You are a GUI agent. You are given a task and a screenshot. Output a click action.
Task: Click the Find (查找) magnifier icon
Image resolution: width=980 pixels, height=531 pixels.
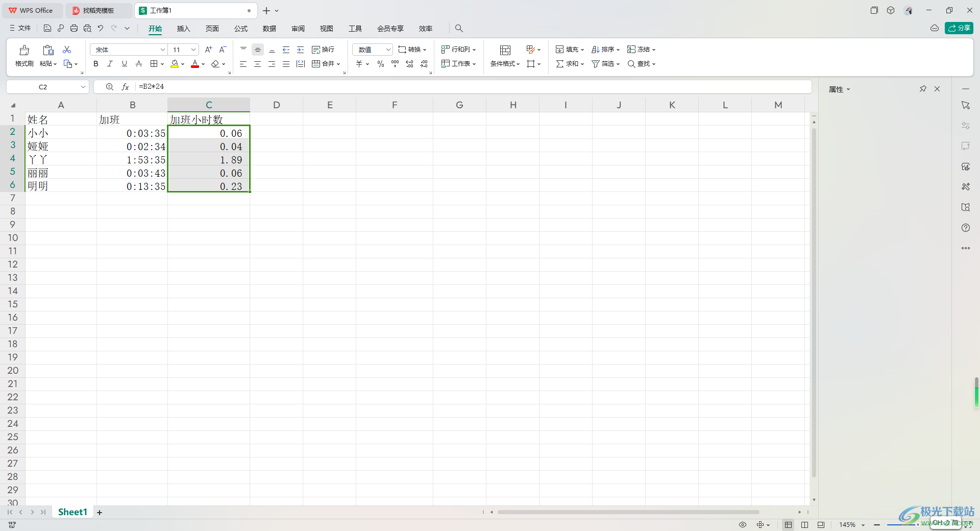(631, 64)
